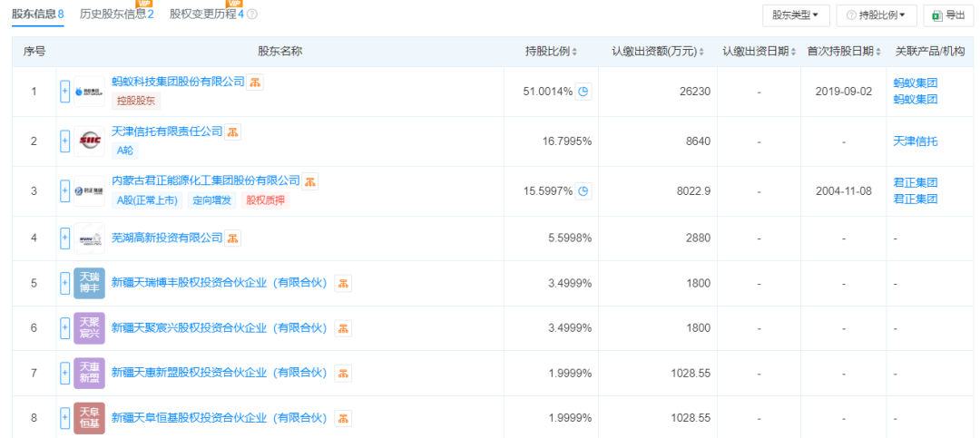Export the shareholder list with 导出
The height and width of the screenshot is (438, 980).
948,15
